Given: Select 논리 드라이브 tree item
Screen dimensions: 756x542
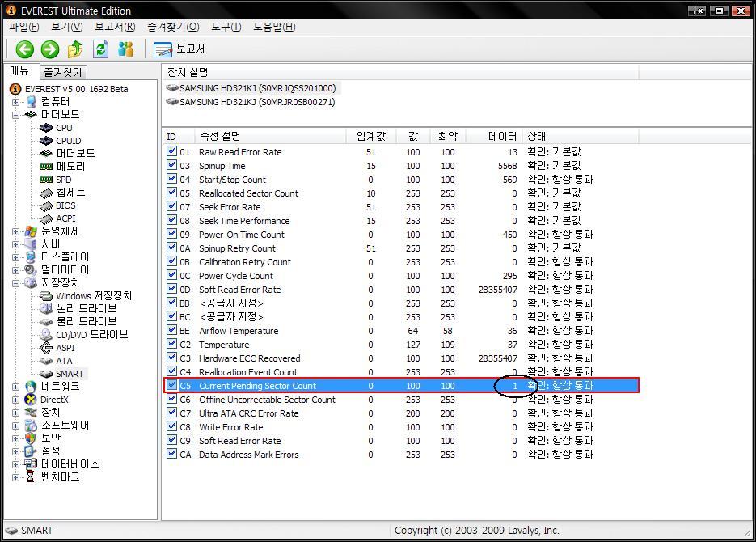Looking at the screenshot, I should [x=87, y=308].
